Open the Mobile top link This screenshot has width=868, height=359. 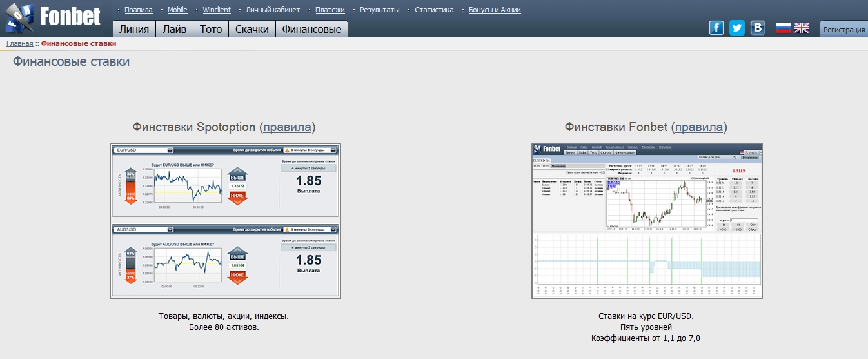tap(177, 10)
